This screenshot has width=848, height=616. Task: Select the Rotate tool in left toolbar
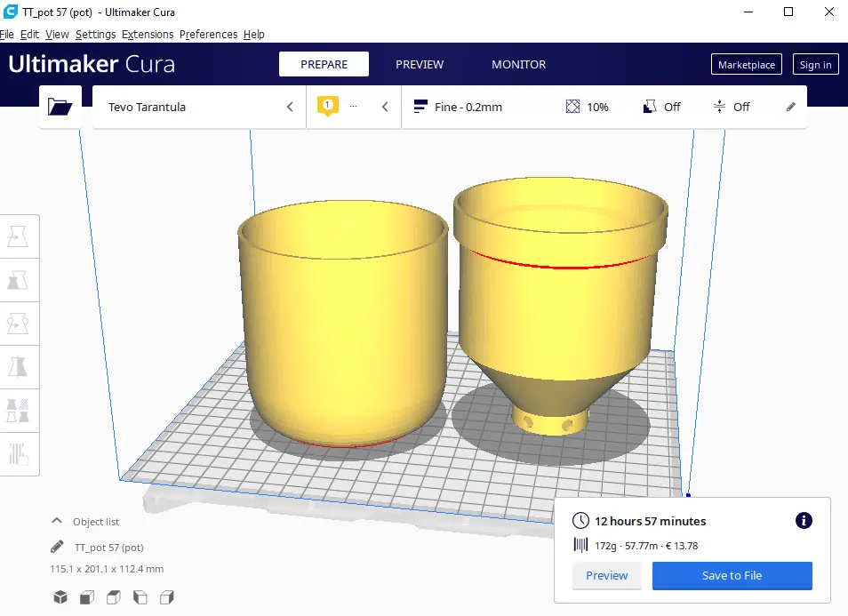click(x=18, y=324)
